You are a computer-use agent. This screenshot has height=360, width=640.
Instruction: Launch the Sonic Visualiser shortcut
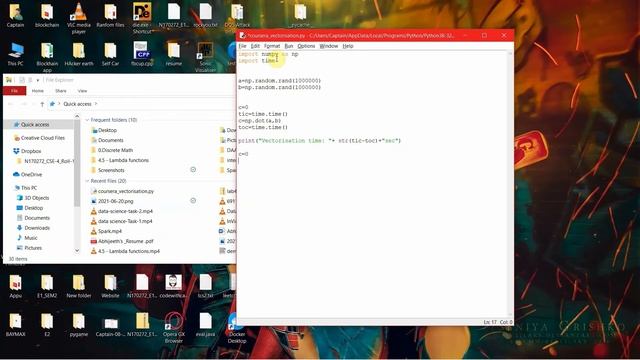click(x=205, y=57)
